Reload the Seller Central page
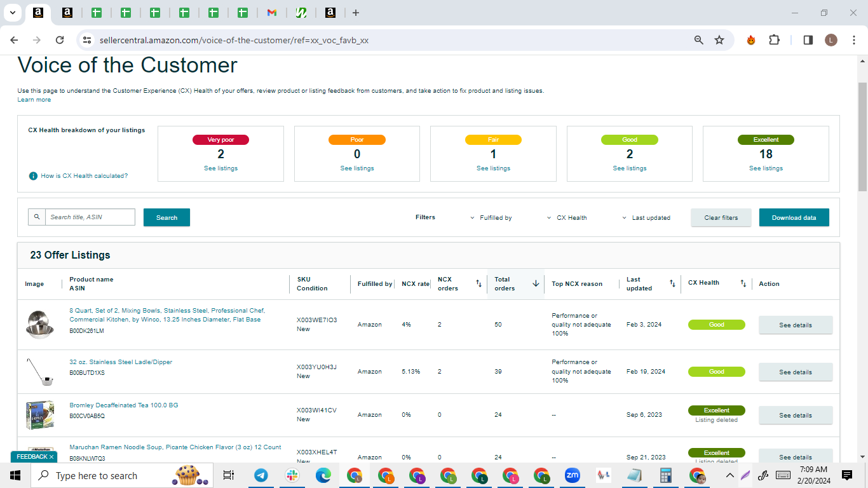The image size is (868, 488). click(x=60, y=40)
